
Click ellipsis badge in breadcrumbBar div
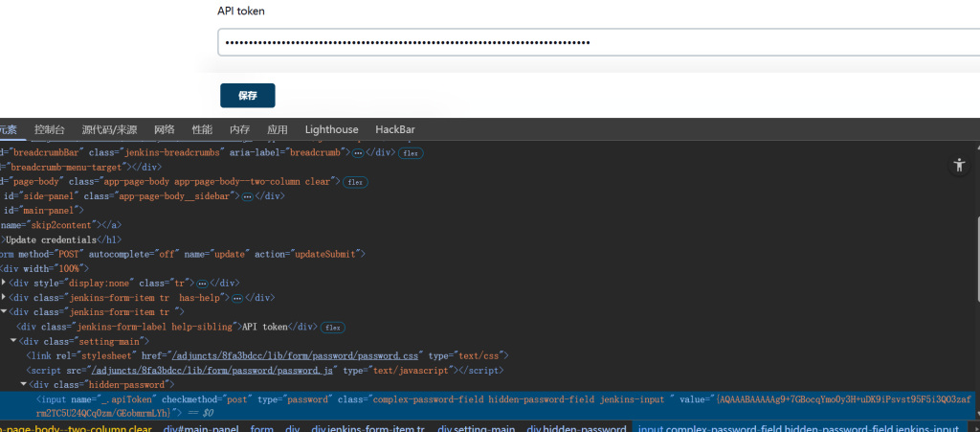click(358, 152)
